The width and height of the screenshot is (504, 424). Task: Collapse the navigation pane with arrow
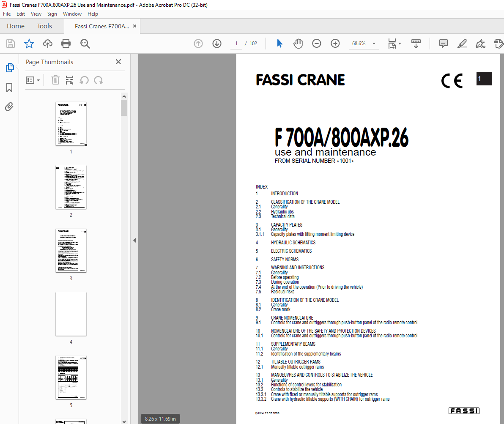(134, 241)
